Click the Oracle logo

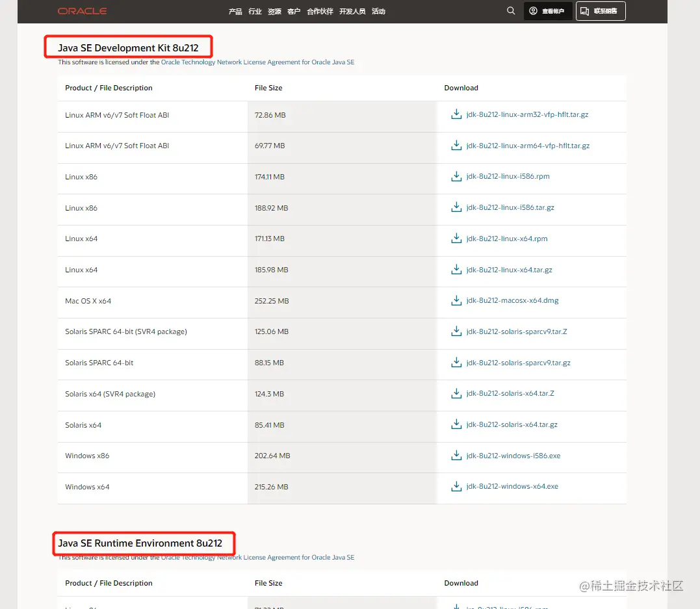pos(82,11)
